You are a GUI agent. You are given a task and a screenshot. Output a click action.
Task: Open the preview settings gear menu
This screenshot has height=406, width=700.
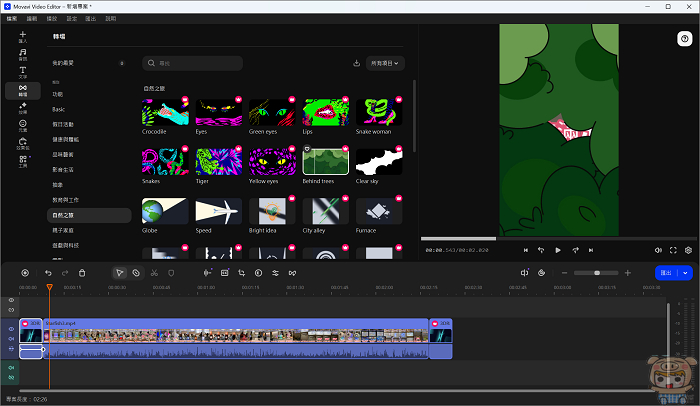[x=690, y=250]
